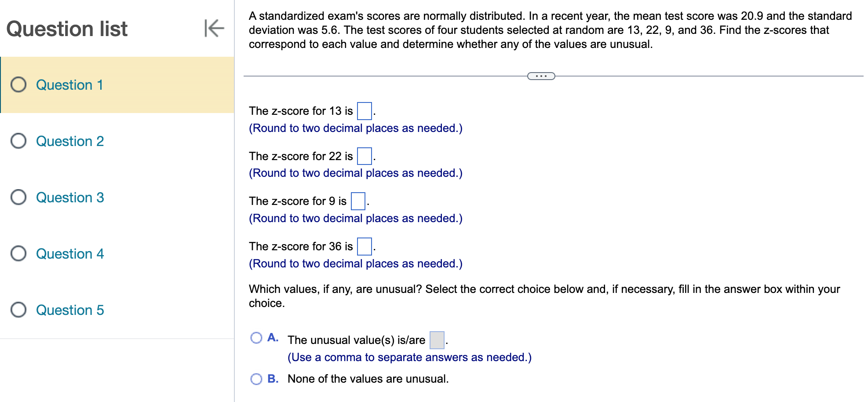Open Question 5 from the question list

[x=69, y=310]
